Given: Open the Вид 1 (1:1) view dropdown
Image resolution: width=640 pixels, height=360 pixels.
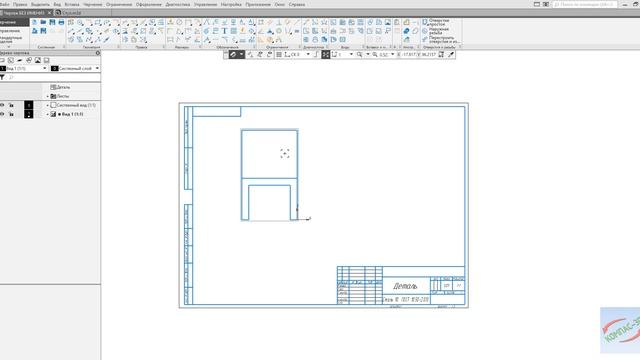Looking at the screenshot, I should pyautogui.click(x=44, y=69).
